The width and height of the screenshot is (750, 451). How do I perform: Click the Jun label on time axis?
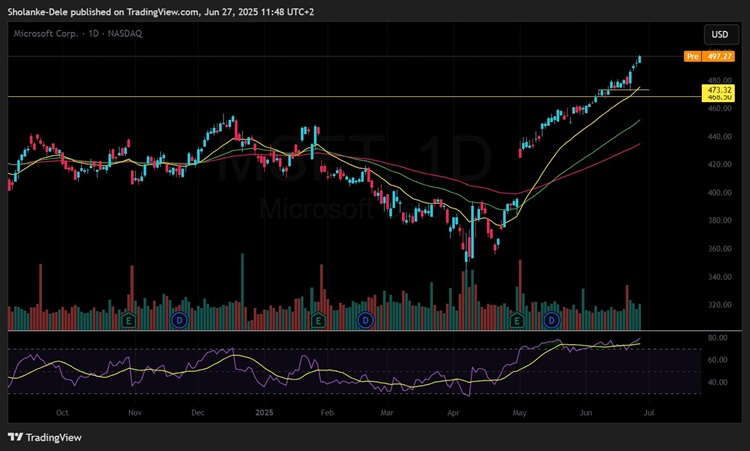coord(585,412)
